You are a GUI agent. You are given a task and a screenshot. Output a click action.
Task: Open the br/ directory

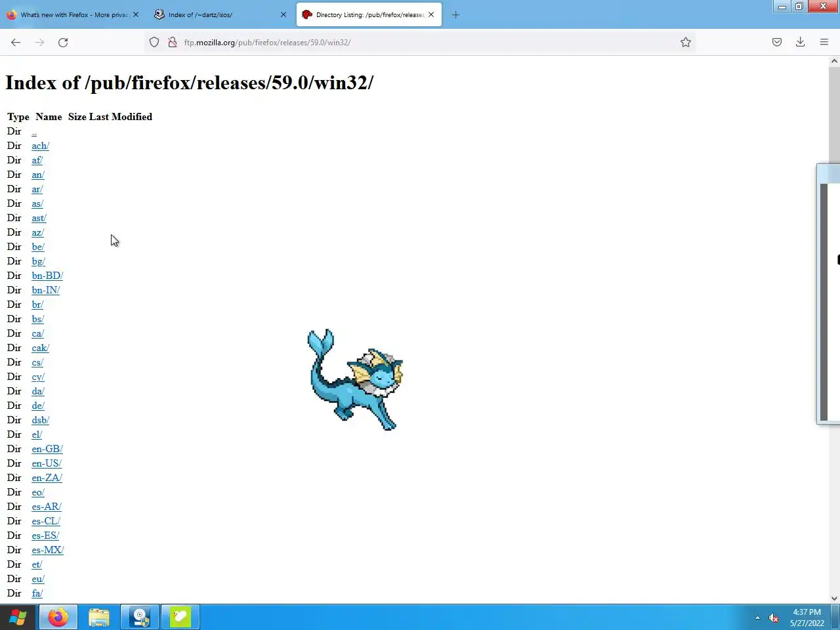tap(37, 304)
